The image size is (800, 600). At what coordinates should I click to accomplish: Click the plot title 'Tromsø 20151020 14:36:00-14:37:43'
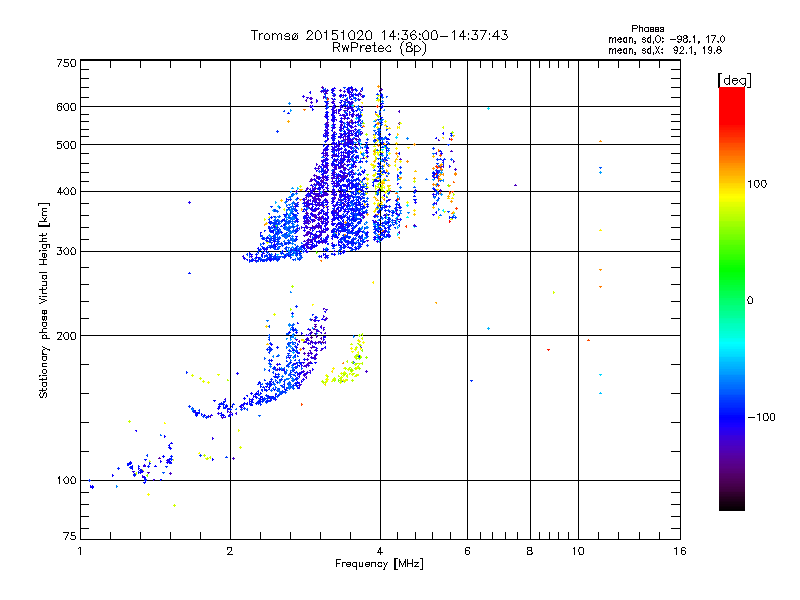click(379, 35)
